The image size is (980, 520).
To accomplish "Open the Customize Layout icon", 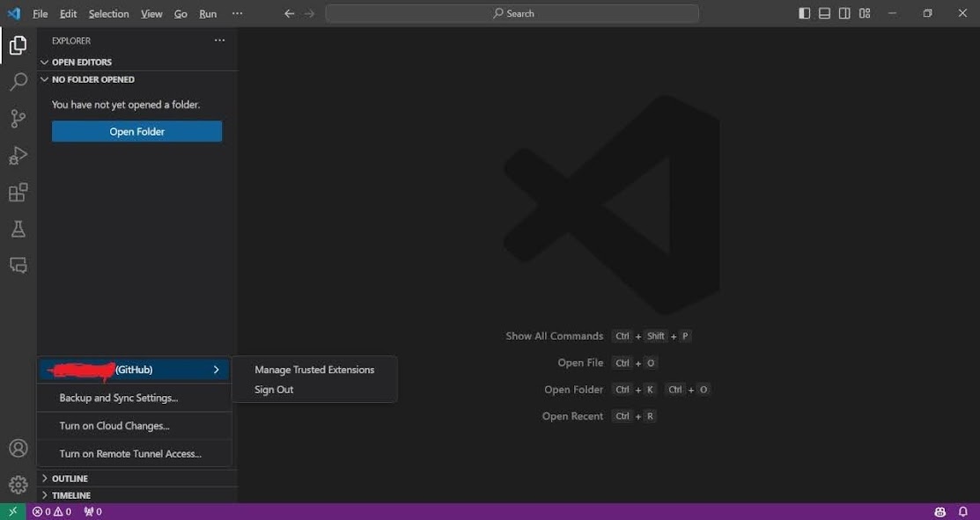I will point(865,13).
